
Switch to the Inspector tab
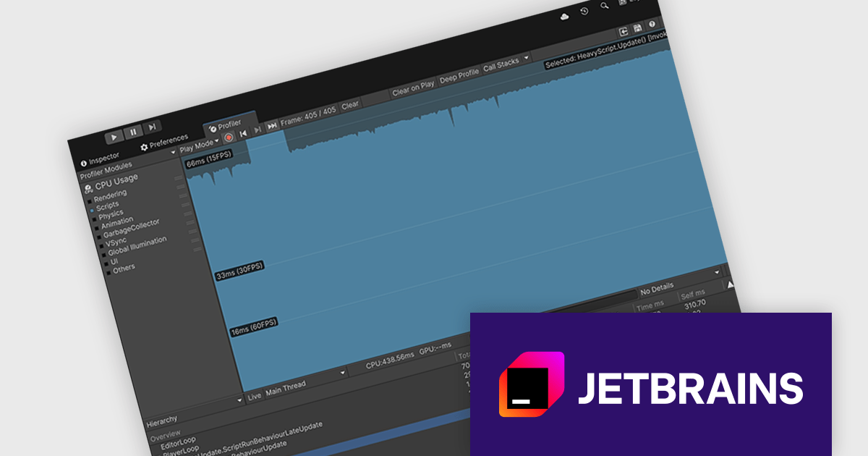(100, 159)
